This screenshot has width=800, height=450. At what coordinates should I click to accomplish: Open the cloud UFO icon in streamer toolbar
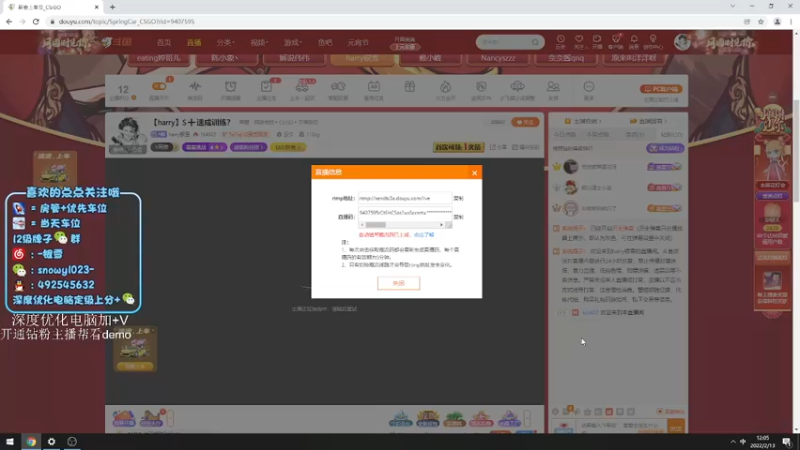[x=517, y=86]
